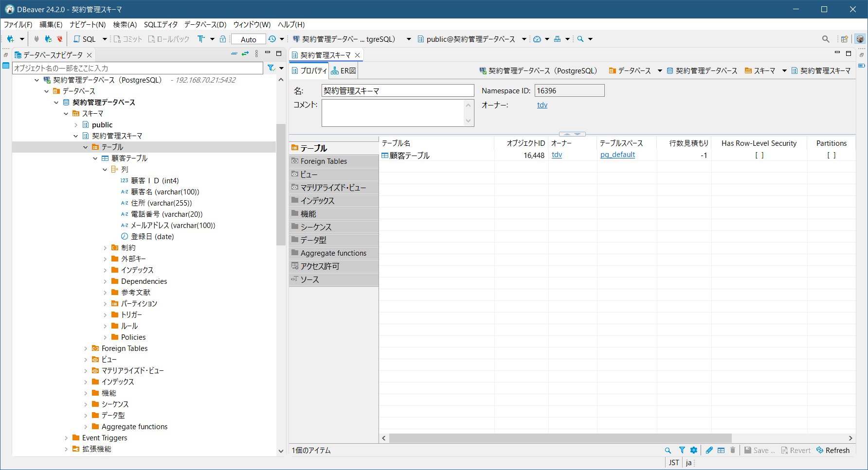The height and width of the screenshot is (470, 868).
Task: Click the table's horizontal scrollbar
Action: (561, 438)
